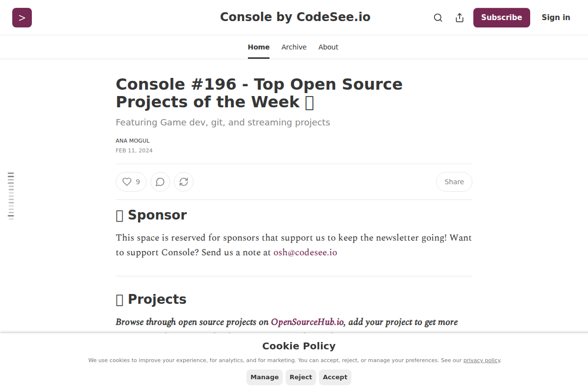The width and height of the screenshot is (588, 392).
Task: Restack the post with the circular arrows icon
Action: (x=184, y=182)
